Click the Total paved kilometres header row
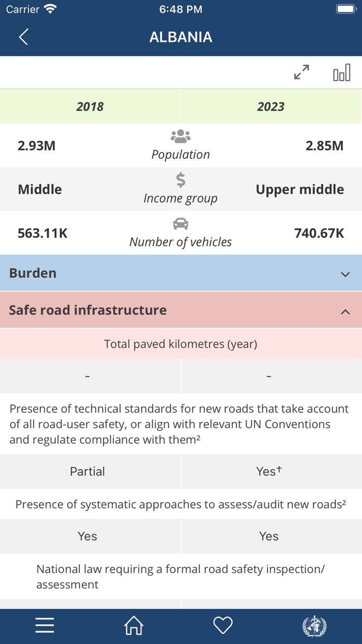The width and height of the screenshot is (362, 644). click(181, 343)
